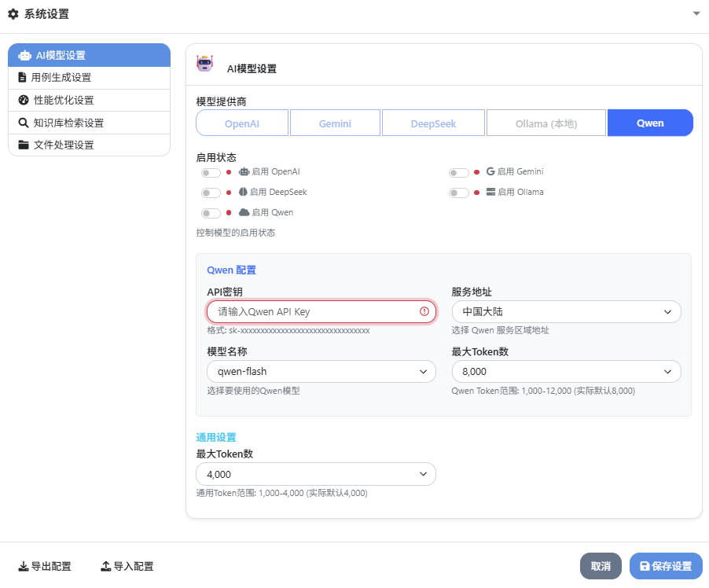Click the red status dot beside 启用 Gemini
The width and height of the screenshot is (709, 588).
[476, 172]
